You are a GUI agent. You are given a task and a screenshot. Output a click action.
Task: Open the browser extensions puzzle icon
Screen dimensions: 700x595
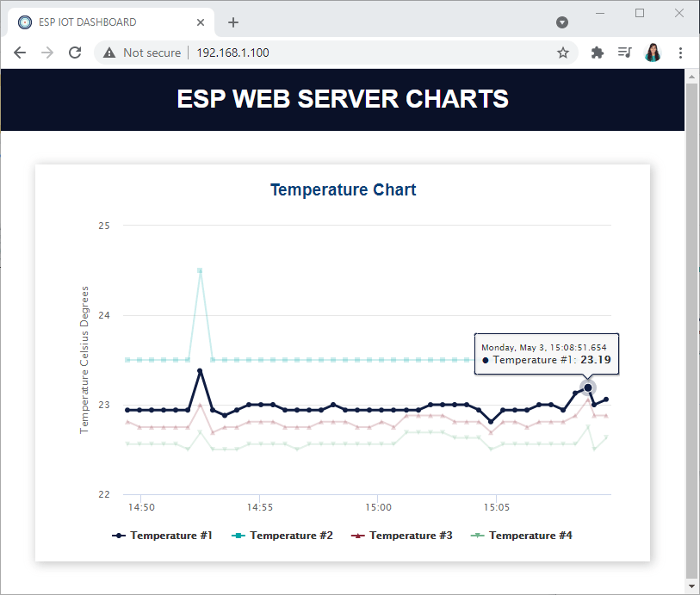pyautogui.click(x=597, y=52)
